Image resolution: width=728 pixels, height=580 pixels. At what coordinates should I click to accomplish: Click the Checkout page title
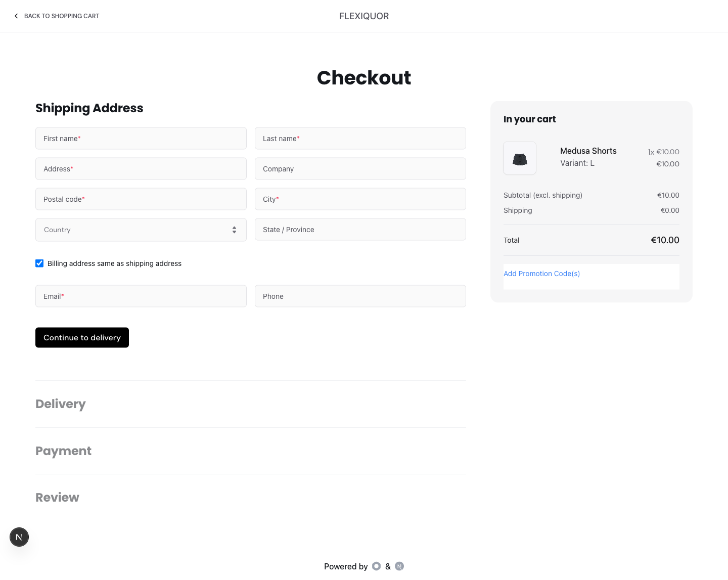pyautogui.click(x=364, y=78)
